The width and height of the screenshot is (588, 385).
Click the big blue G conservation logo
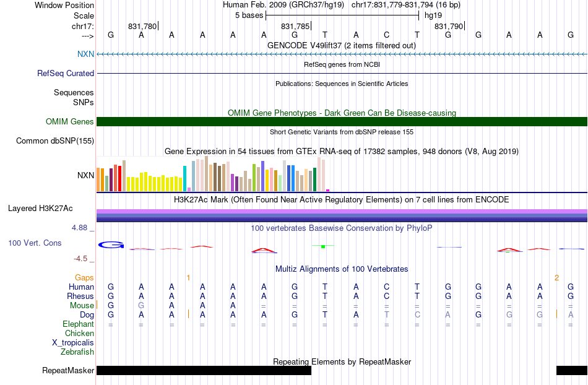coord(111,244)
